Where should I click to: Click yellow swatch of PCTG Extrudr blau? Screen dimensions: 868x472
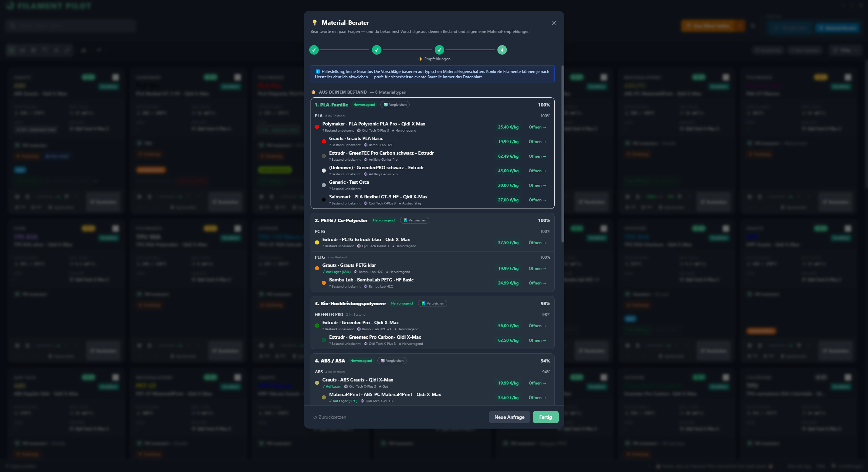point(317,243)
